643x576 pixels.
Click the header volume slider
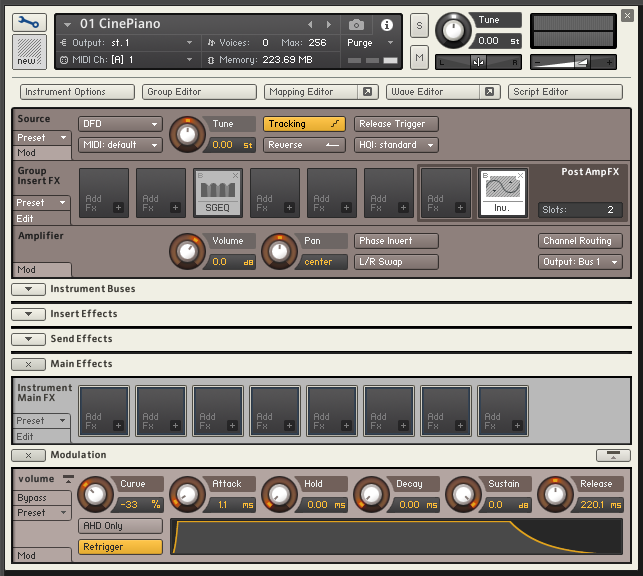tap(573, 62)
